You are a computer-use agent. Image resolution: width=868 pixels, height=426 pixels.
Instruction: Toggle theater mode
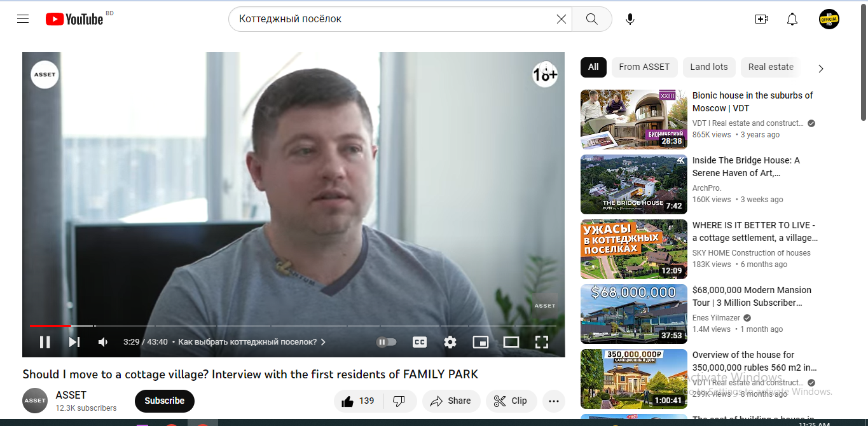click(x=511, y=342)
